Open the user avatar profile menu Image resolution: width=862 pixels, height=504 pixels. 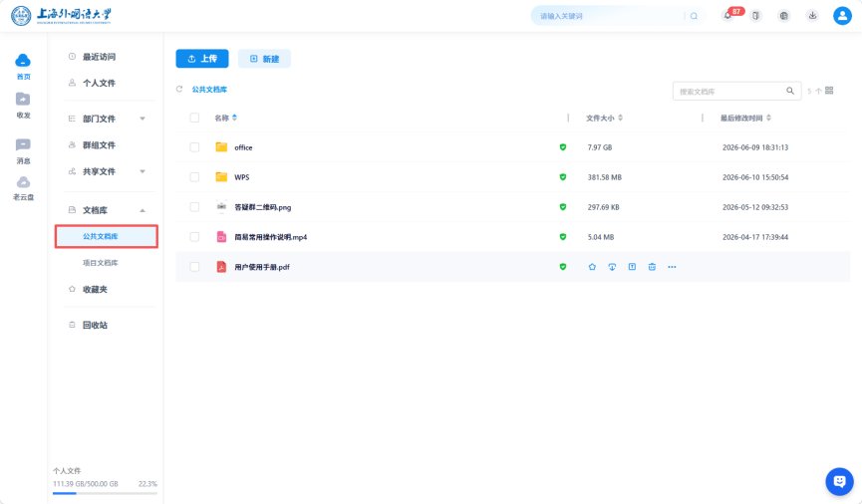coord(842,15)
